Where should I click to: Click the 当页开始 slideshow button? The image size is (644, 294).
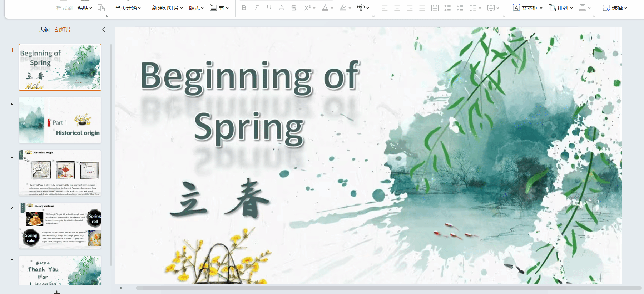pos(128,8)
